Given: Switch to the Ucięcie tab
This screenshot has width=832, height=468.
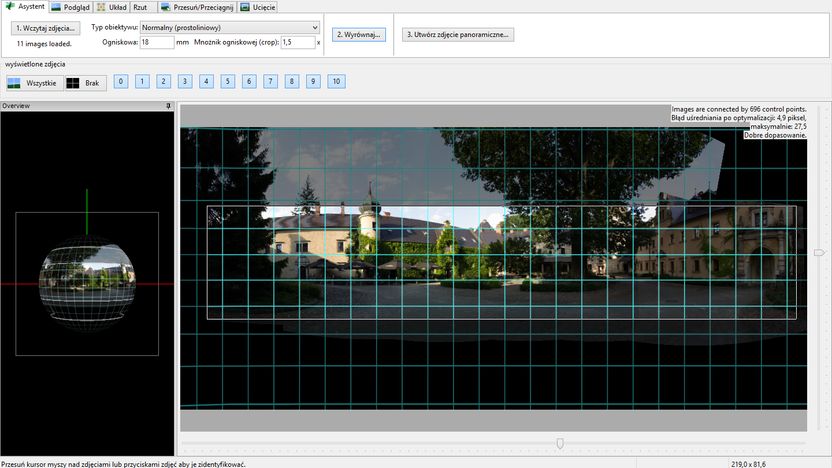Looking at the screenshot, I should click(x=258, y=7).
